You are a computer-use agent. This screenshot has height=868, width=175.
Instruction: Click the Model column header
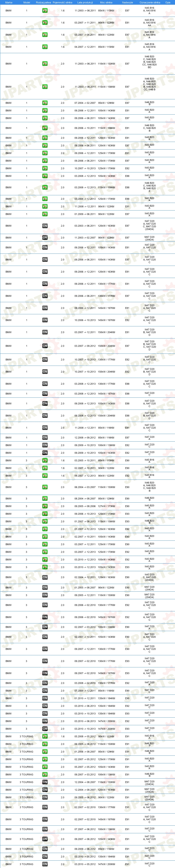tap(27, 2)
